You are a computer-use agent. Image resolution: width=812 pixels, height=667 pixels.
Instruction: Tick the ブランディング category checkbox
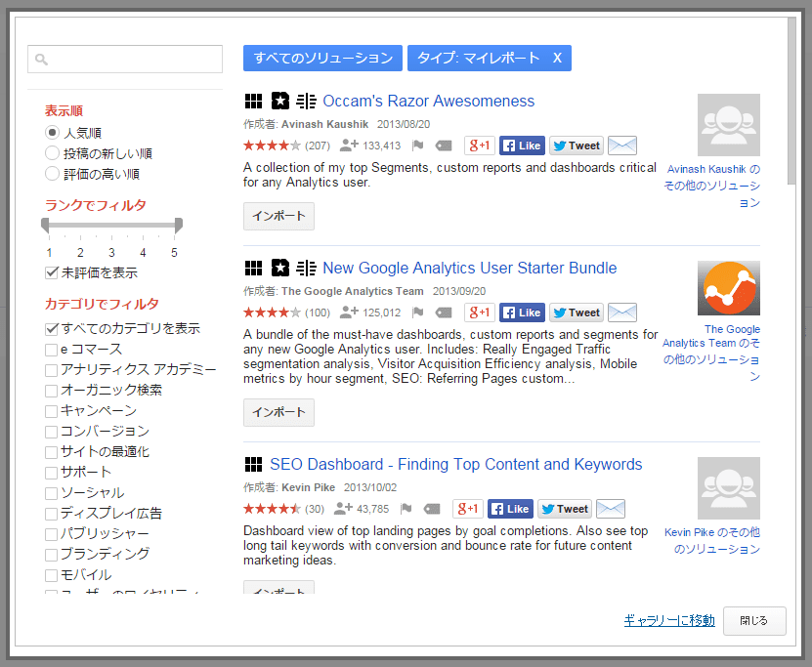[51, 555]
